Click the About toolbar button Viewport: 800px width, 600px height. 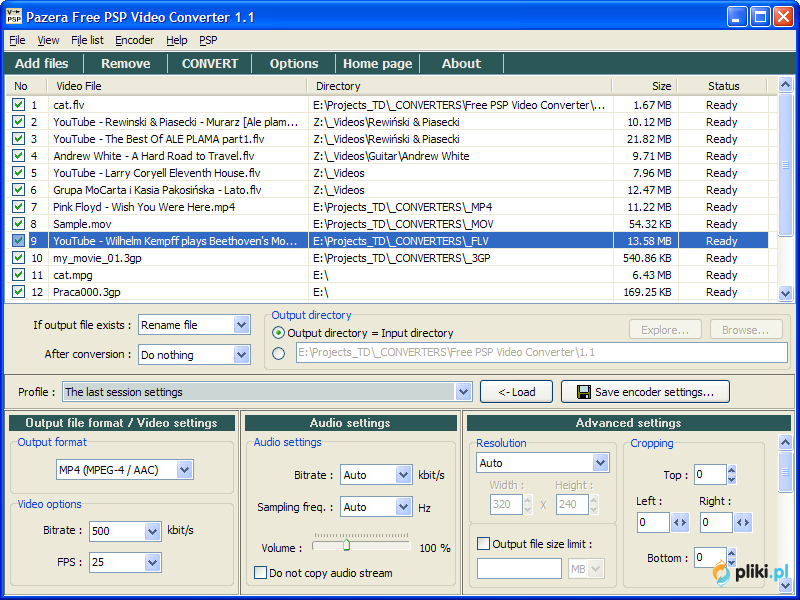(x=461, y=63)
